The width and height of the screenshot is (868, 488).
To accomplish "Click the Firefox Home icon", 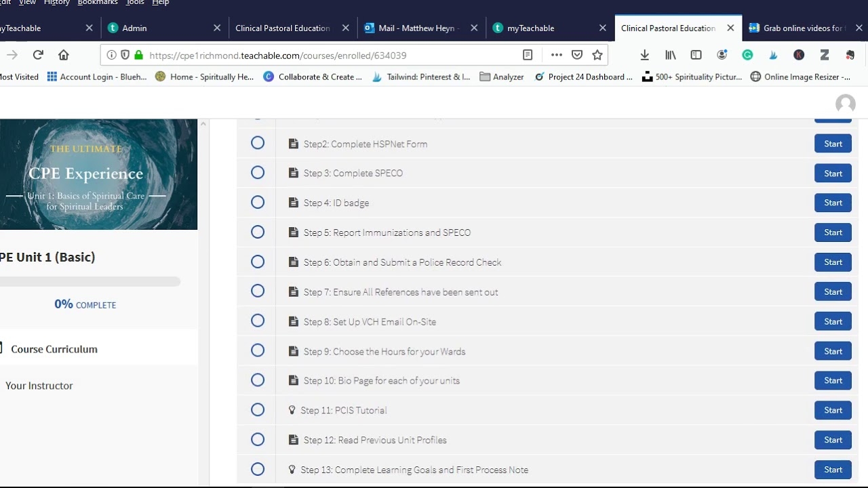I will pos(64,55).
